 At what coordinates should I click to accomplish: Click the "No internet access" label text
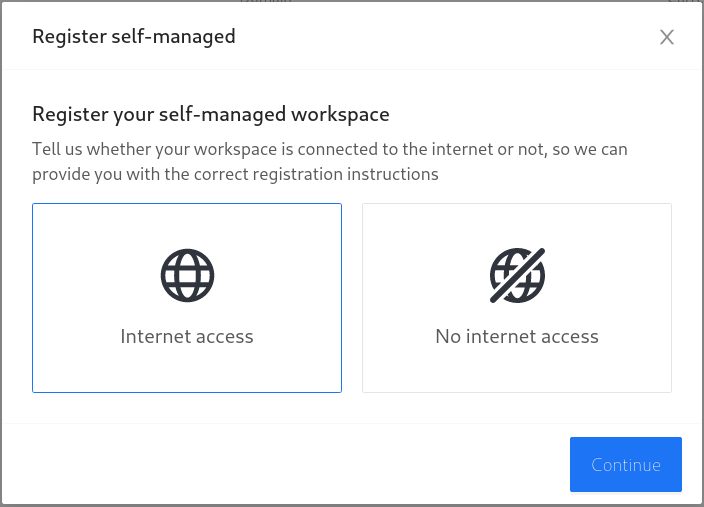517,336
